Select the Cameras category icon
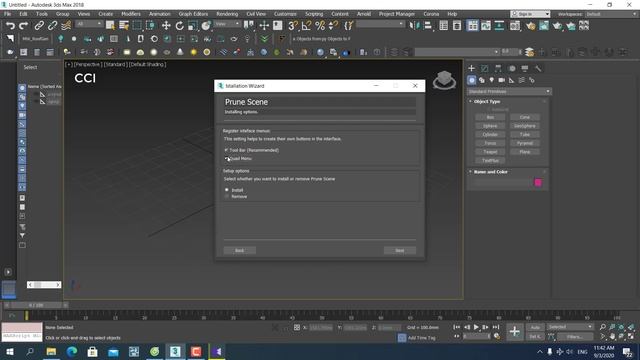The image size is (640, 360). click(x=502, y=80)
